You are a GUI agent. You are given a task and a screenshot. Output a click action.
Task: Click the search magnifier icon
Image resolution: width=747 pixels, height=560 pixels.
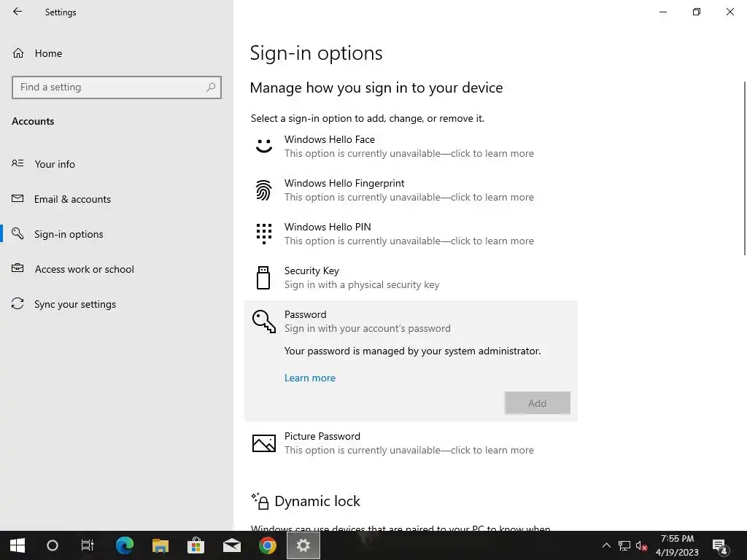pos(211,87)
